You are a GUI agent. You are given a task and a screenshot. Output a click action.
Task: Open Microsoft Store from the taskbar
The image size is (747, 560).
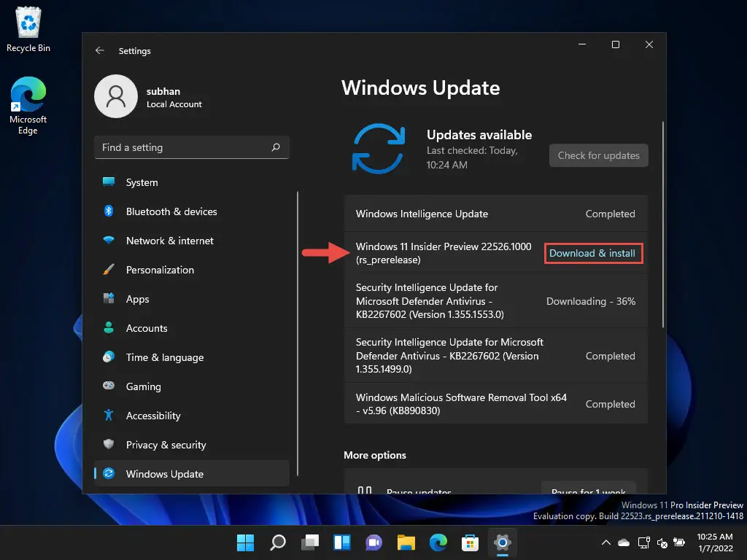coord(471,542)
